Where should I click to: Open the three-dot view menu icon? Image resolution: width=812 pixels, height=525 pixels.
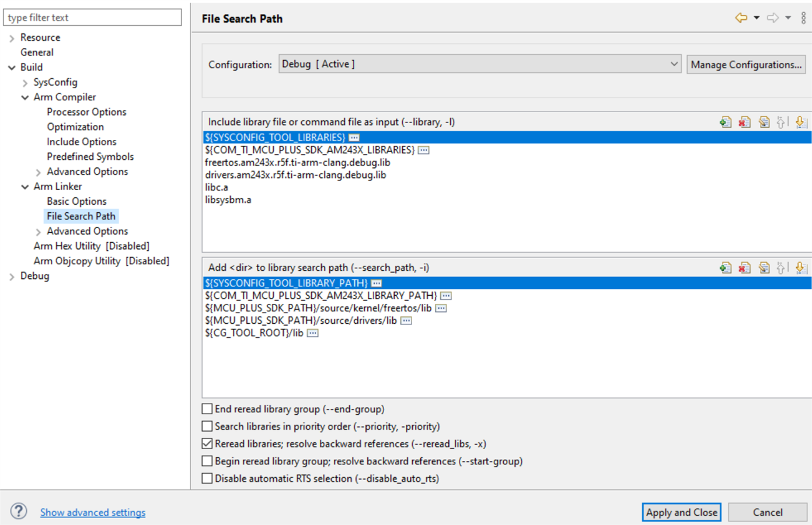pos(803,18)
